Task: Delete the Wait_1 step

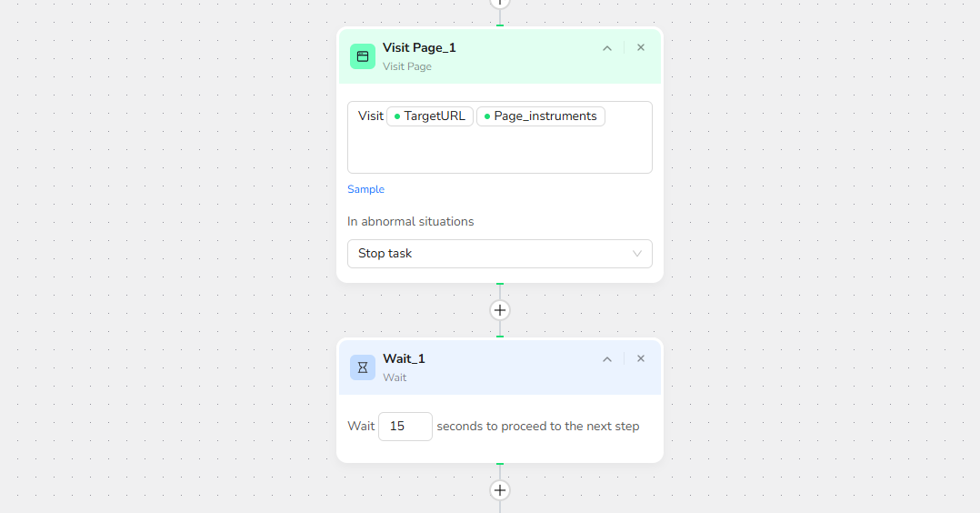Action: click(641, 358)
